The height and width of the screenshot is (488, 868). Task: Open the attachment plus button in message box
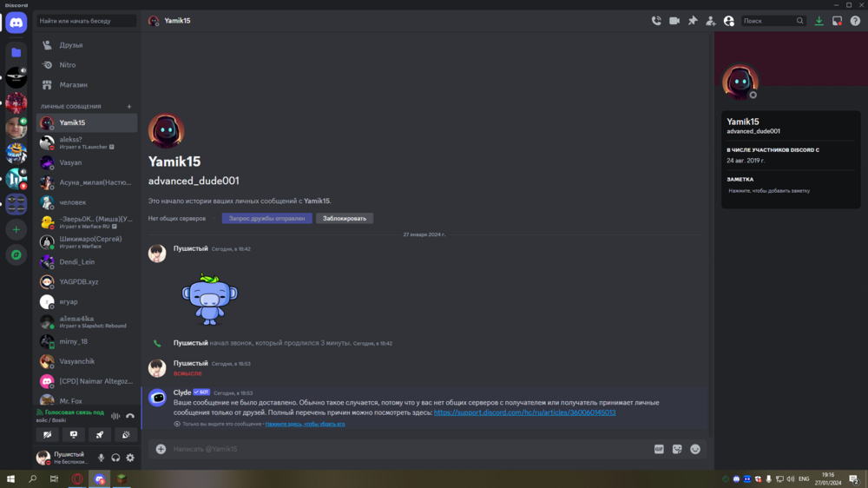tap(161, 449)
